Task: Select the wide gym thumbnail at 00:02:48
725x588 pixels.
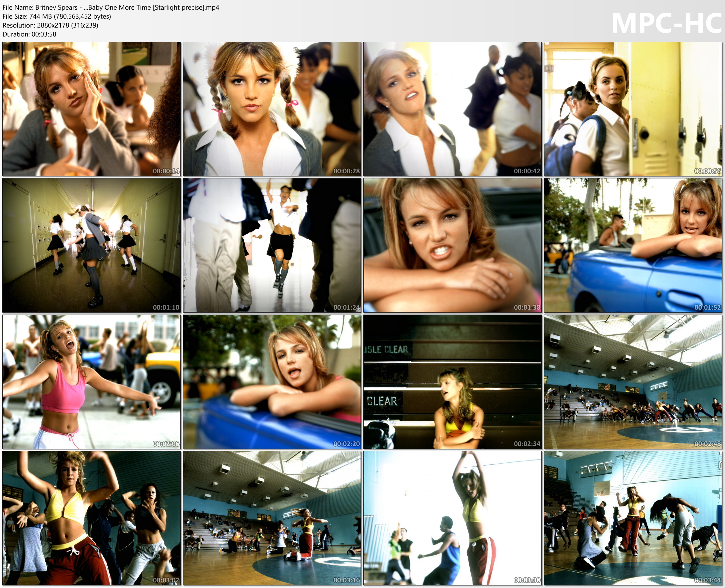Action: point(633,382)
